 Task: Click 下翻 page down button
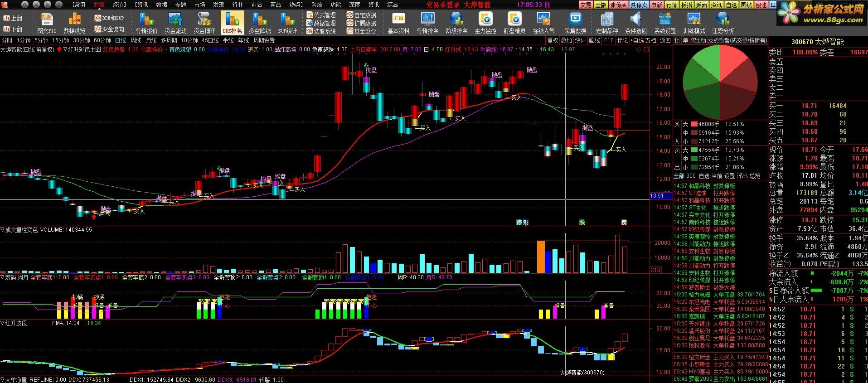[x=13, y=29]
